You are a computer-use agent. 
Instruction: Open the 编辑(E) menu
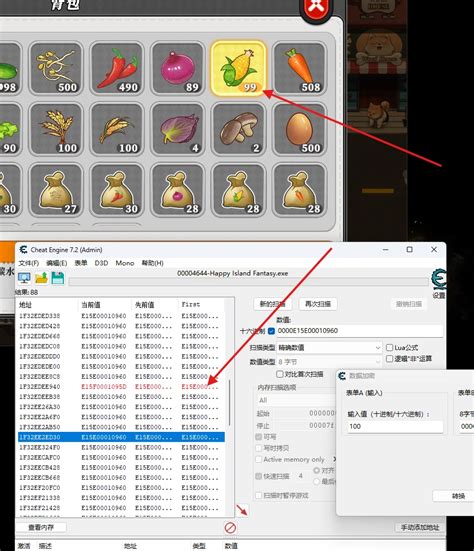pos(56,263)
